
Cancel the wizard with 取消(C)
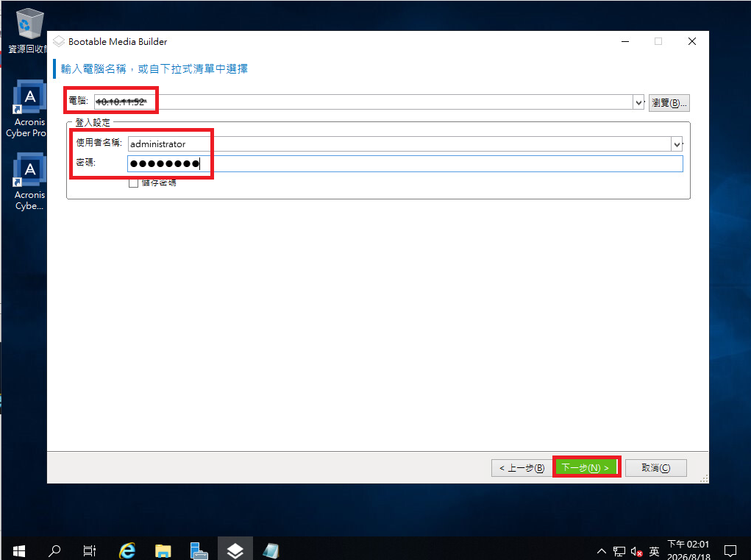(x=655, y=468)
